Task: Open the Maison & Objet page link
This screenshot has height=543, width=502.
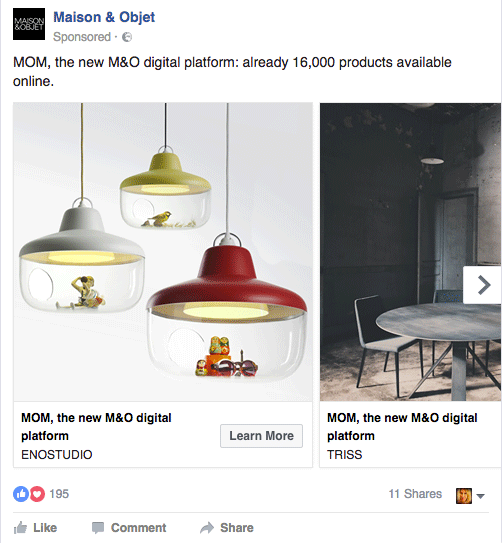Action: [x=104, y=17]
